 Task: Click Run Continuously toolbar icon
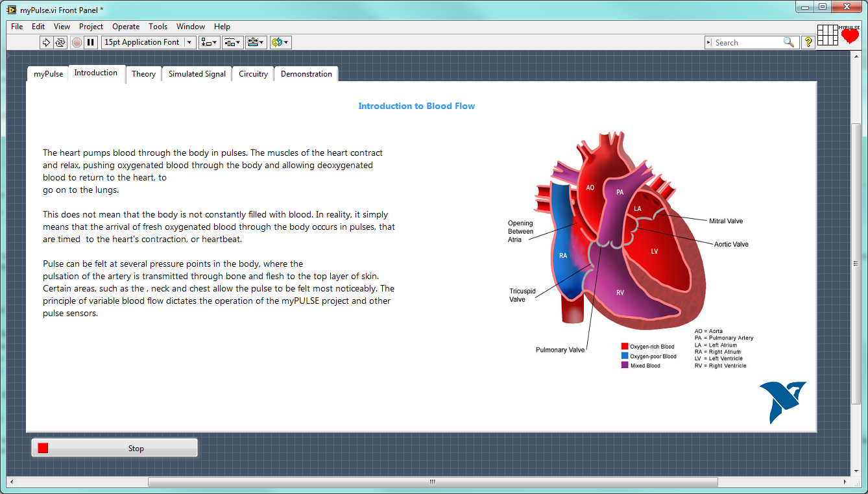pos(60,42)
